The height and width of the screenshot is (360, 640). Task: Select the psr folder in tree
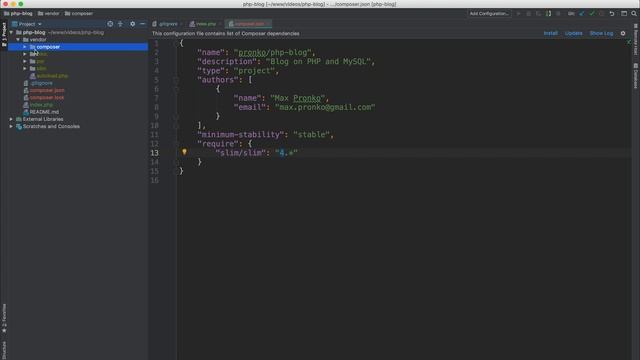(x=40, y=61)
